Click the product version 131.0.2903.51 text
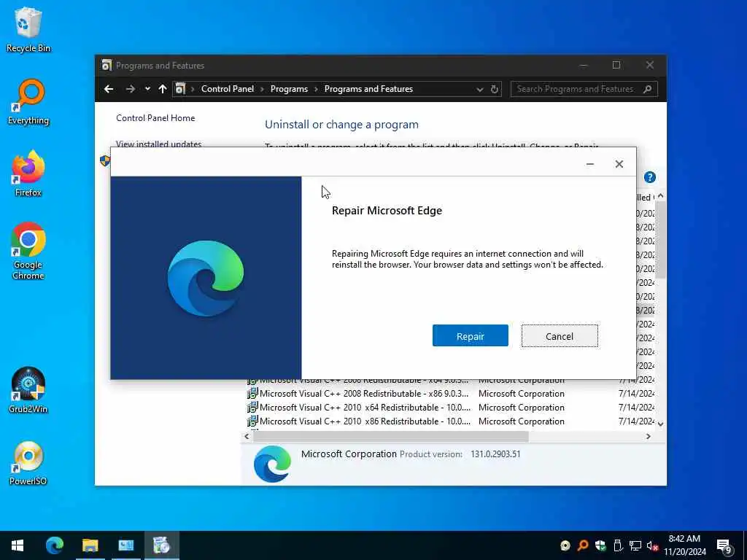 tap(495, 454)
